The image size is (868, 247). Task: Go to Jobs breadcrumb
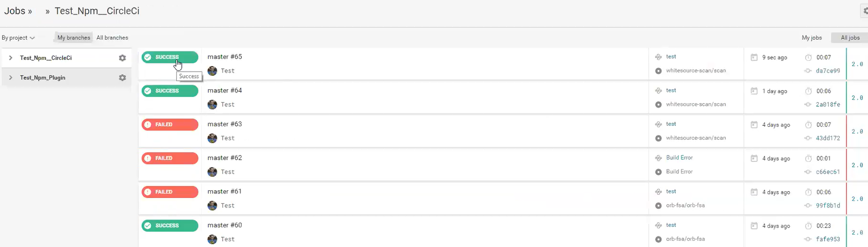click(x=15, y=11)
